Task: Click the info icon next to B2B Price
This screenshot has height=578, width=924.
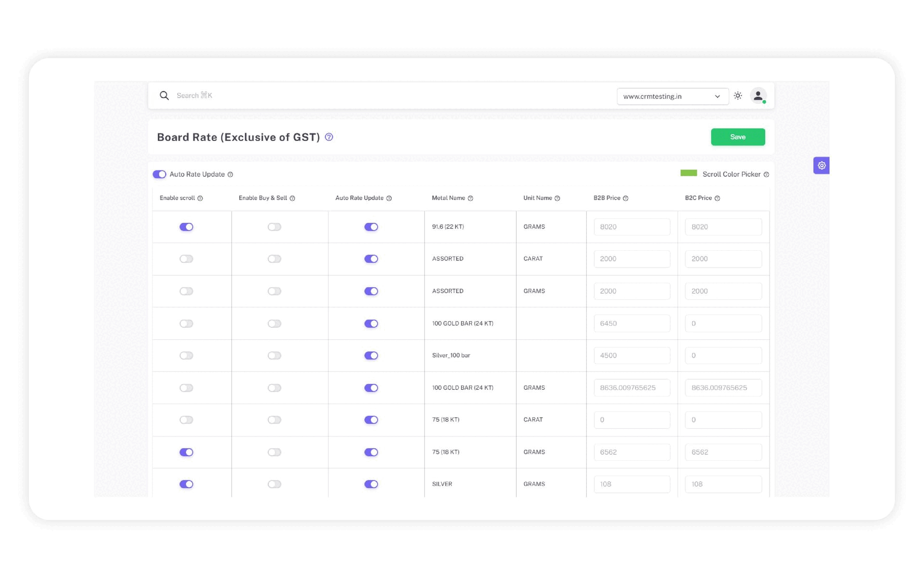Action: [x=626, y=198]
